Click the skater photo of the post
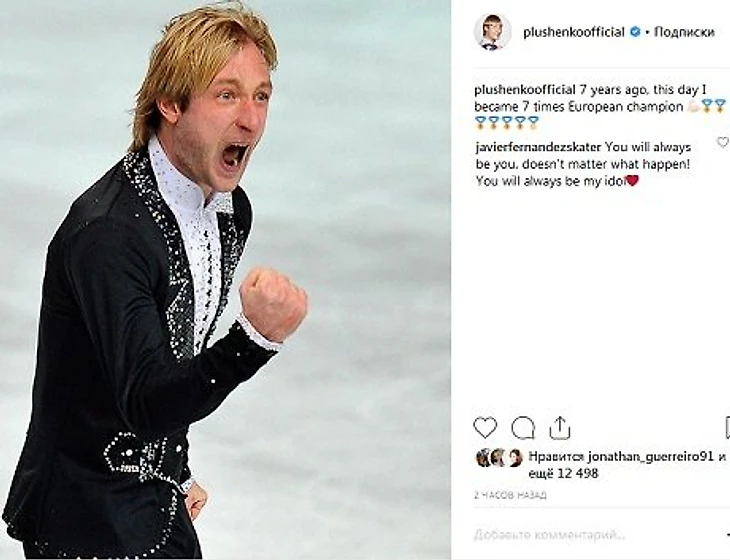Image resolution: width=730 pixels, height=560 pixels. tap(225, 280)
